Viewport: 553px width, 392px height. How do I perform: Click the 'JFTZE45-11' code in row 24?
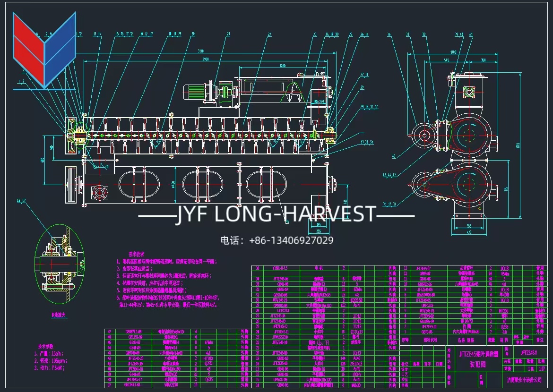pyautogui.click(x=281, y=332)
